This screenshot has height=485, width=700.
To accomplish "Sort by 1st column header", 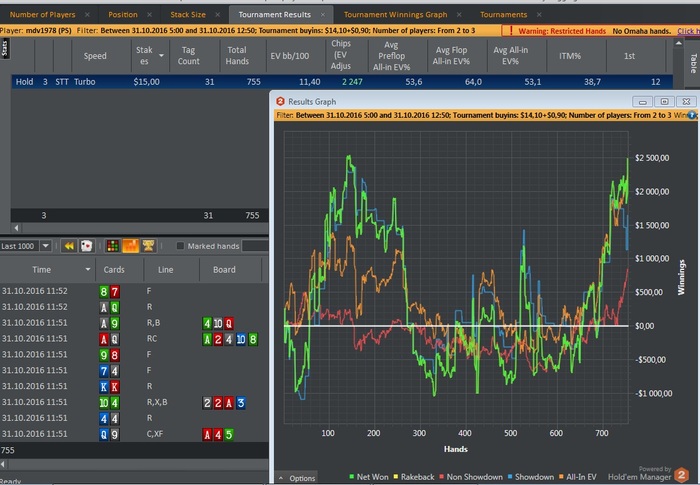I will click(x=629, y=56).
